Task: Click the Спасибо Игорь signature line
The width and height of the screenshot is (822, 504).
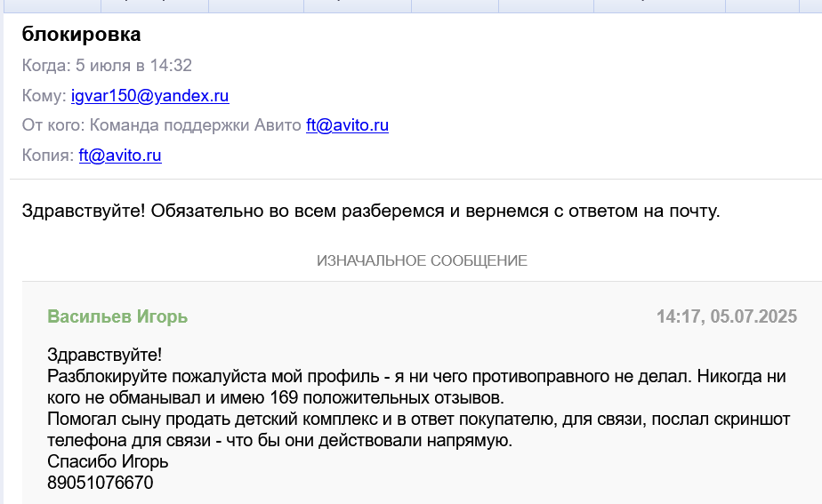Action: point(108,461)
